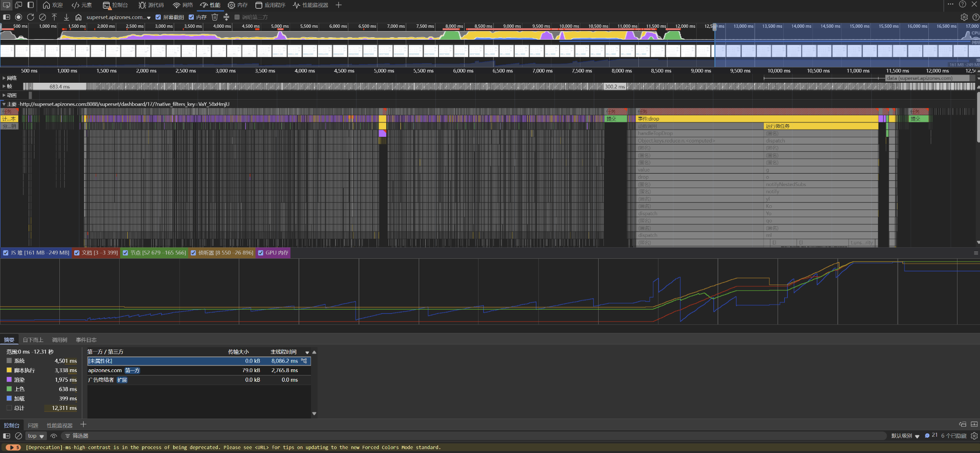Switch to 事件日志 tab

(x=86, y=340)
